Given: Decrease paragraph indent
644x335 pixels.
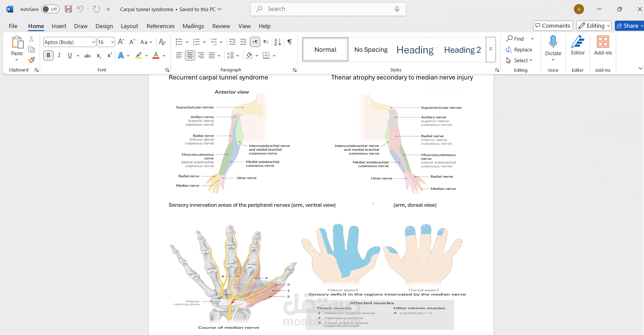Looking at the screenshot, I should [x=232, y=42].
